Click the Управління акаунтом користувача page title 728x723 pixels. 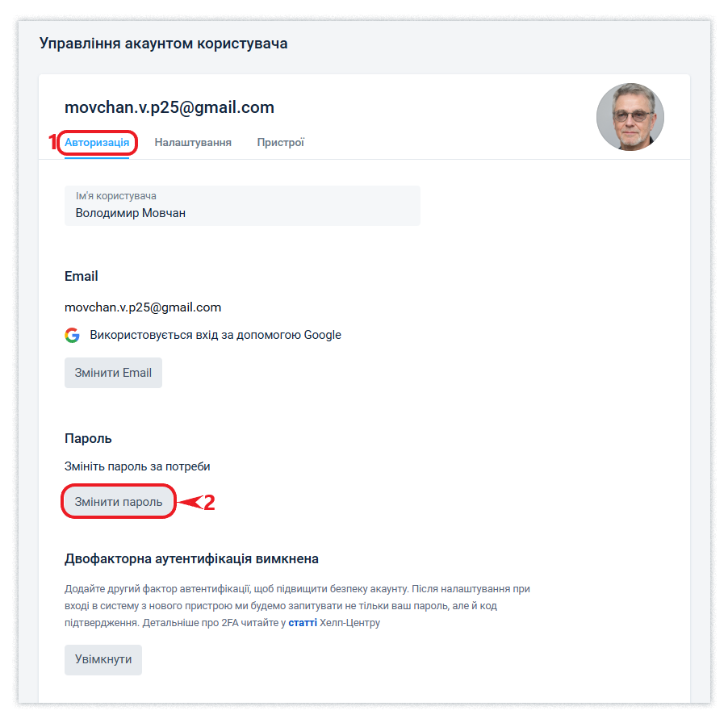click(x=163, y=44)
